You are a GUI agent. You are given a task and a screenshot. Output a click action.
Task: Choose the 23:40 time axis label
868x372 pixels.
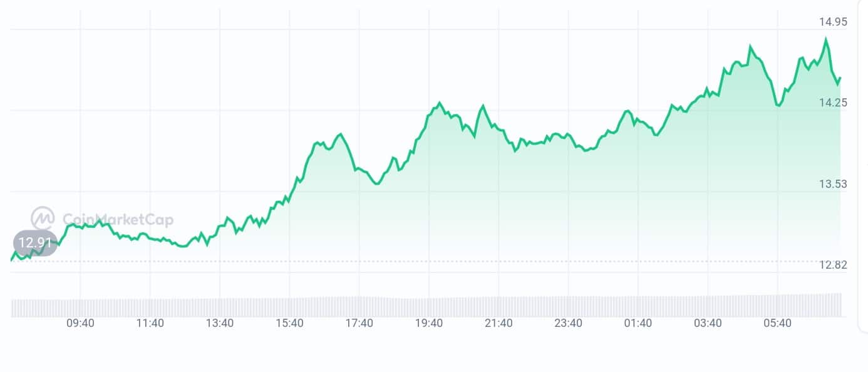tap(568, 323)
